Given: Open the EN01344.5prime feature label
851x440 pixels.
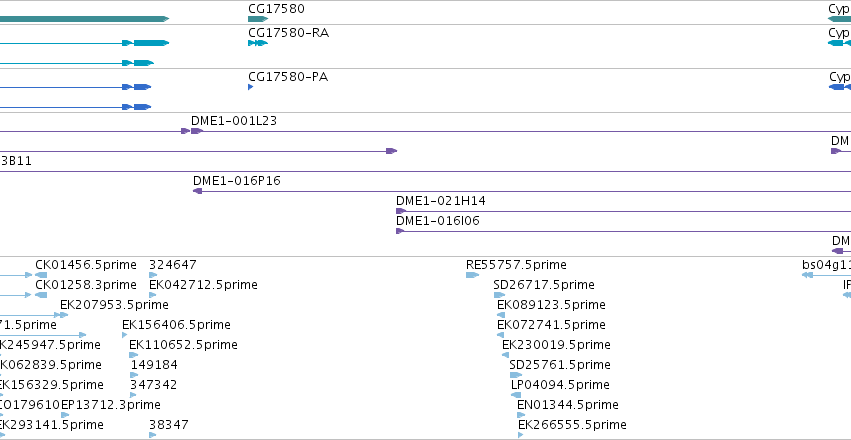Looking at the screenshot, I should click(x=568, y=405).
